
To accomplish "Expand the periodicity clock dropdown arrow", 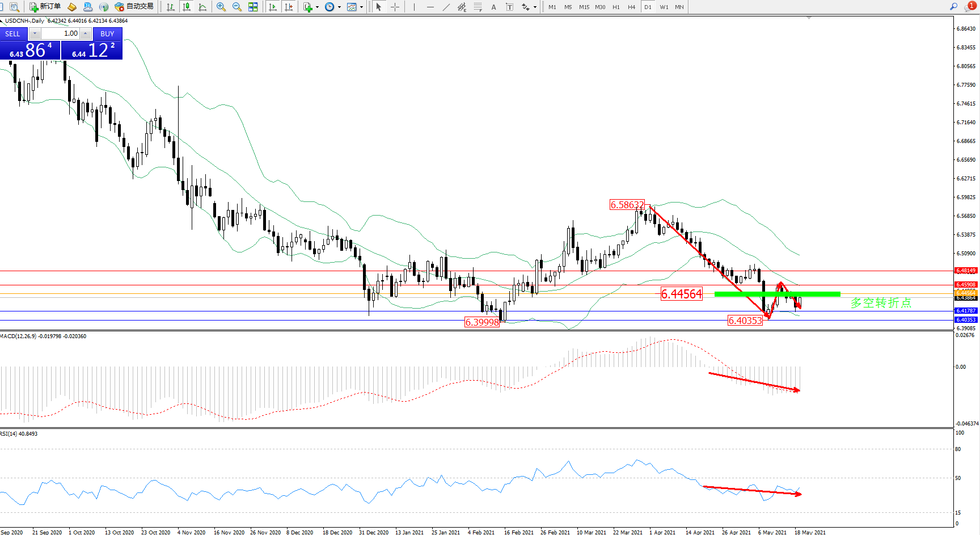I will pos(339,7).
